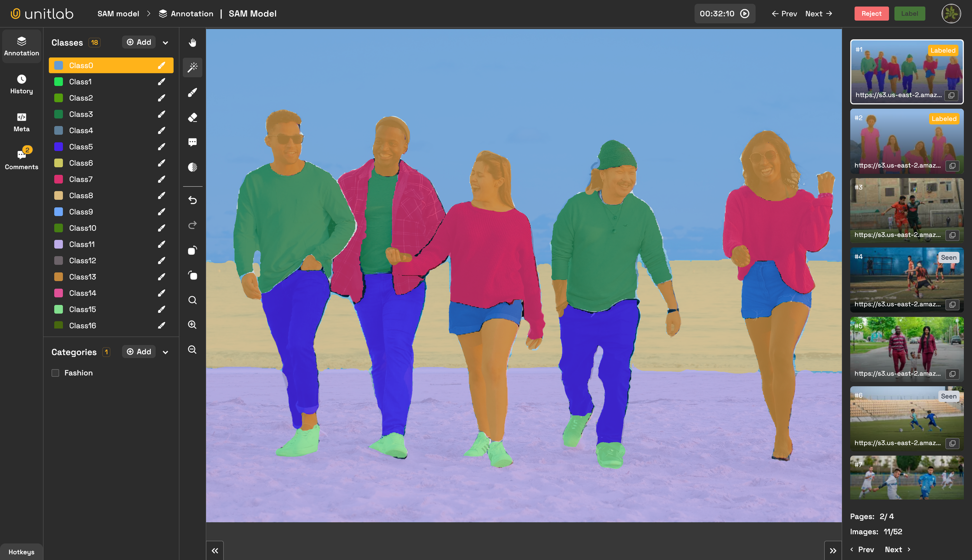972x560 pixels.
Task: Collapse the Classes list via its chevron
Action: point(165,42)
